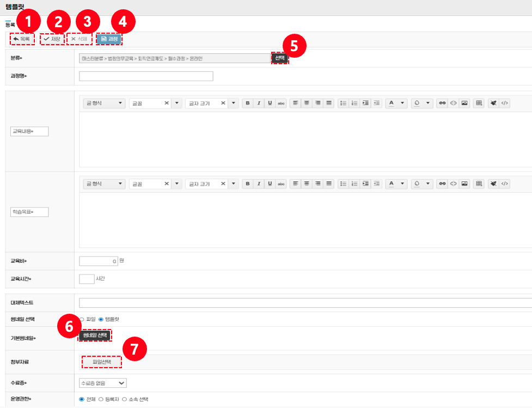Insert image in the 교육내용 editor
Screen dimensions: 532x408
pos(464,103)
